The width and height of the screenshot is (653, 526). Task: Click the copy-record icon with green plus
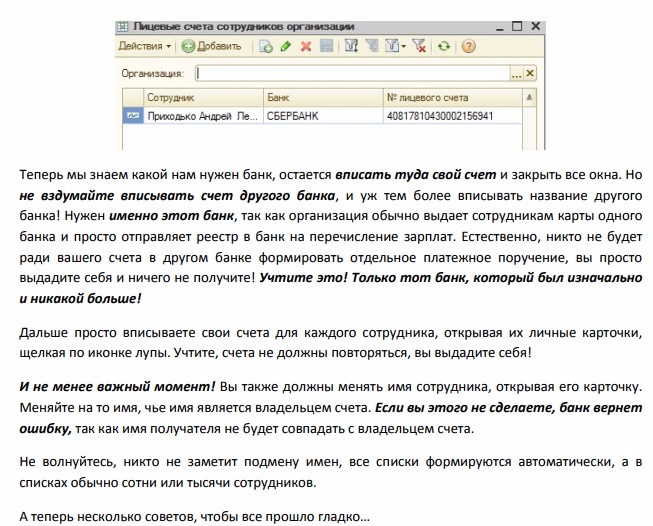pos(266,46)
